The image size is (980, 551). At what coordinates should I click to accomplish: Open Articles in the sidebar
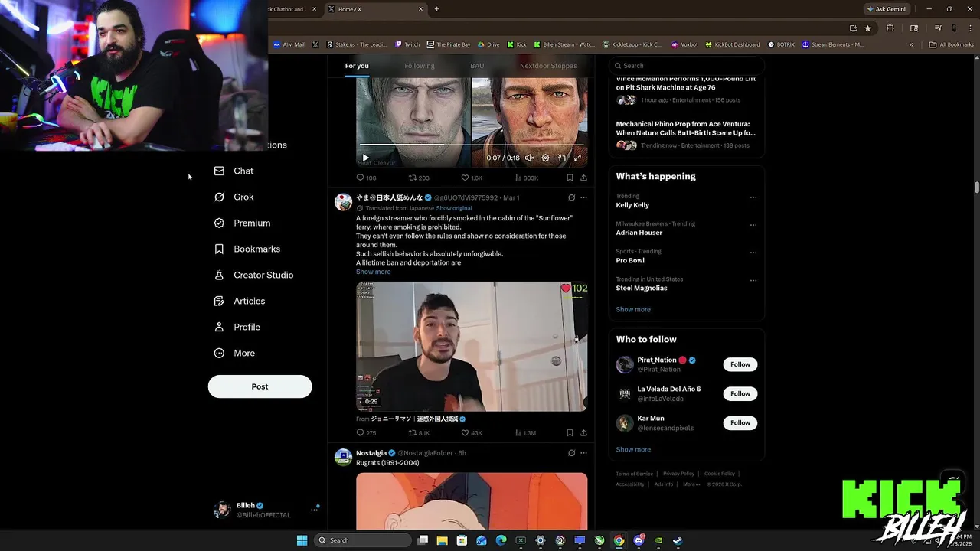(x=239, y=301)
